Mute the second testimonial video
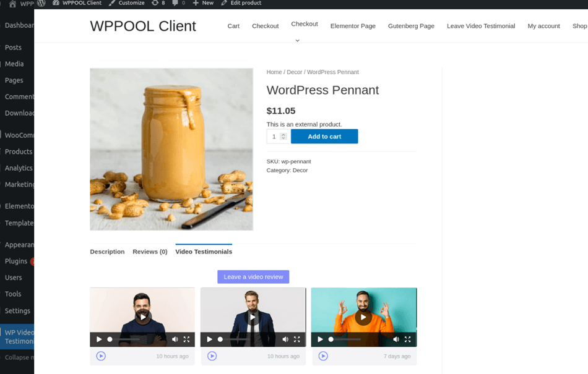This screenshot has width=588, height=374. (x=285, y=339)
